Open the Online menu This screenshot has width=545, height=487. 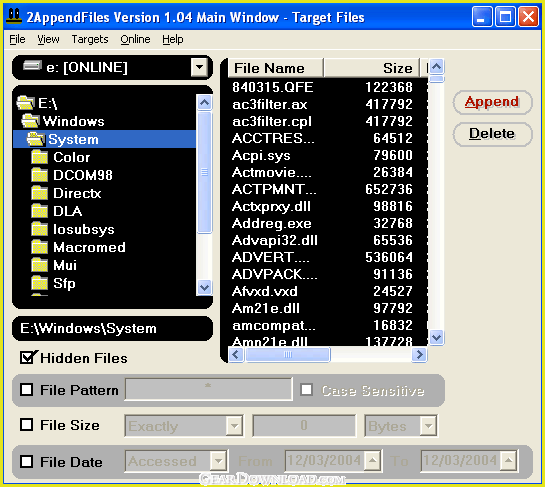click(x=135, y=39)
